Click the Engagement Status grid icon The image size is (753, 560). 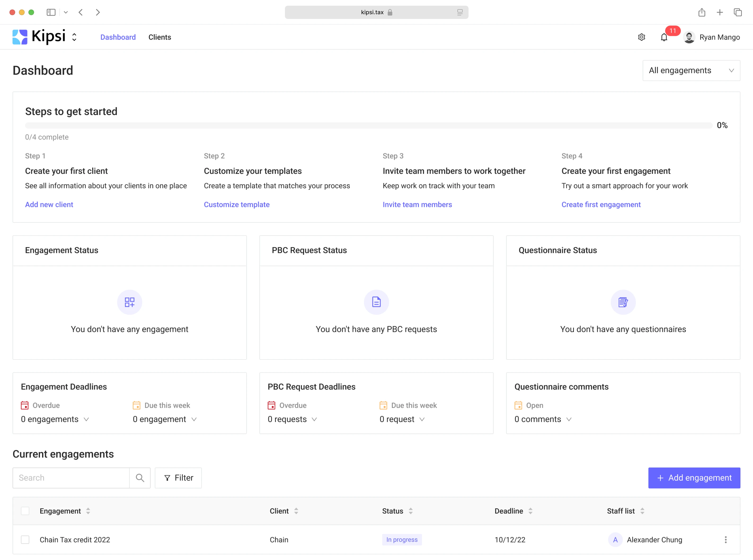pos(129,302)
